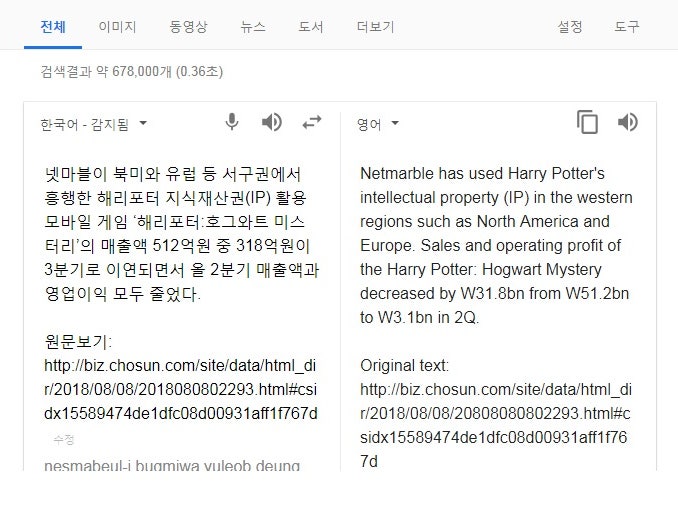Open the source language dropdown 한국어 - 감지됨
The width and height of the screenshot is (678, 516).
(x=94, y=125)
